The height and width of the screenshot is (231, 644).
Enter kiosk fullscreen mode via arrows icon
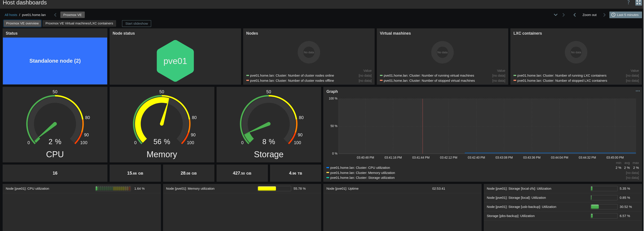tap(638, 2)
